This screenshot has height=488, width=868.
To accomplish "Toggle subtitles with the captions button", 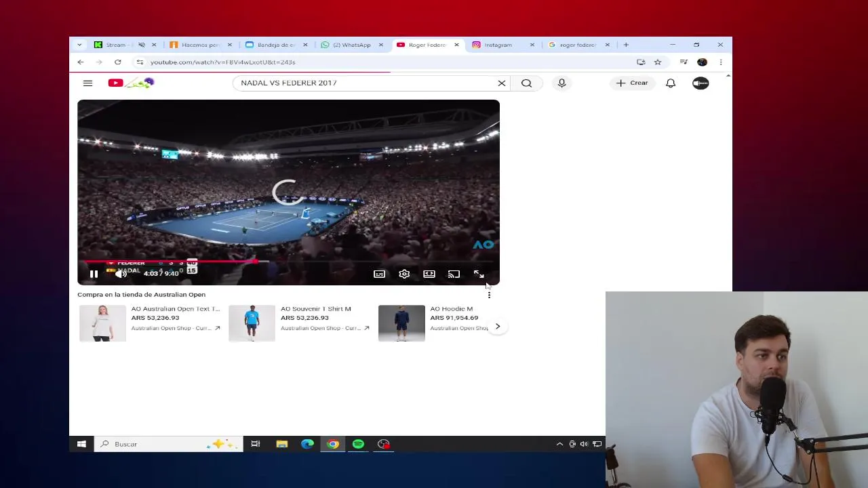I will click(x=379, y=274).
